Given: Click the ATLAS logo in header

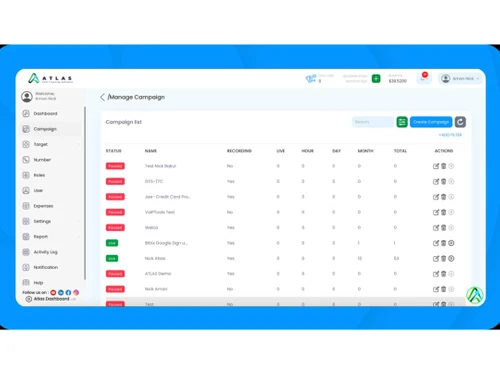Looking at the screenshot, I should click(50, 78).
